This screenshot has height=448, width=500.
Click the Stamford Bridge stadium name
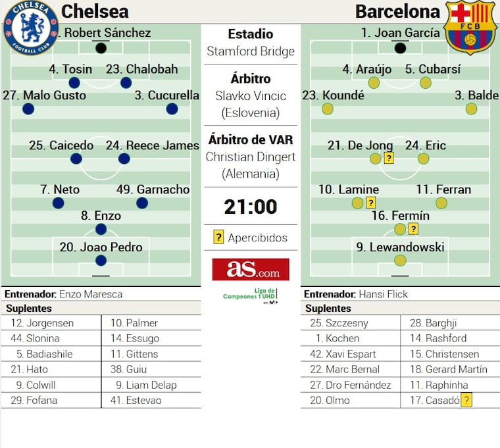pyautogui.click(x=250, y=51)
